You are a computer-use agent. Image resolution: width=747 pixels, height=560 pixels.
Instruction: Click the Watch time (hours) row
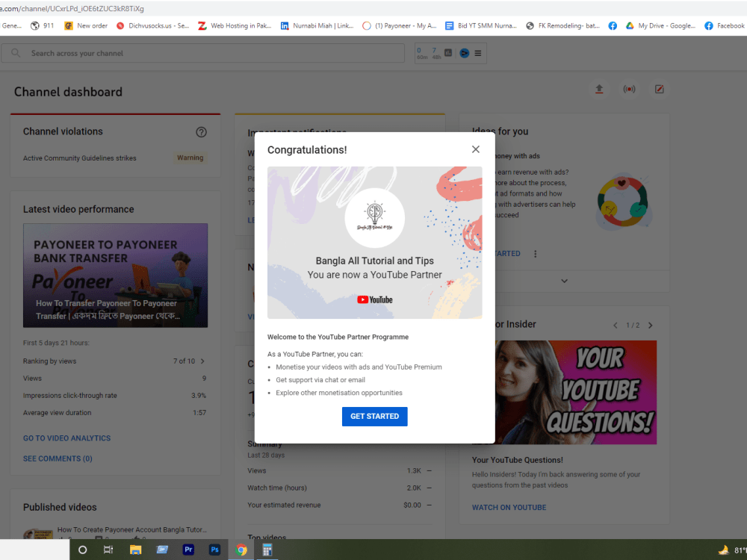click(x=340, y=488)
